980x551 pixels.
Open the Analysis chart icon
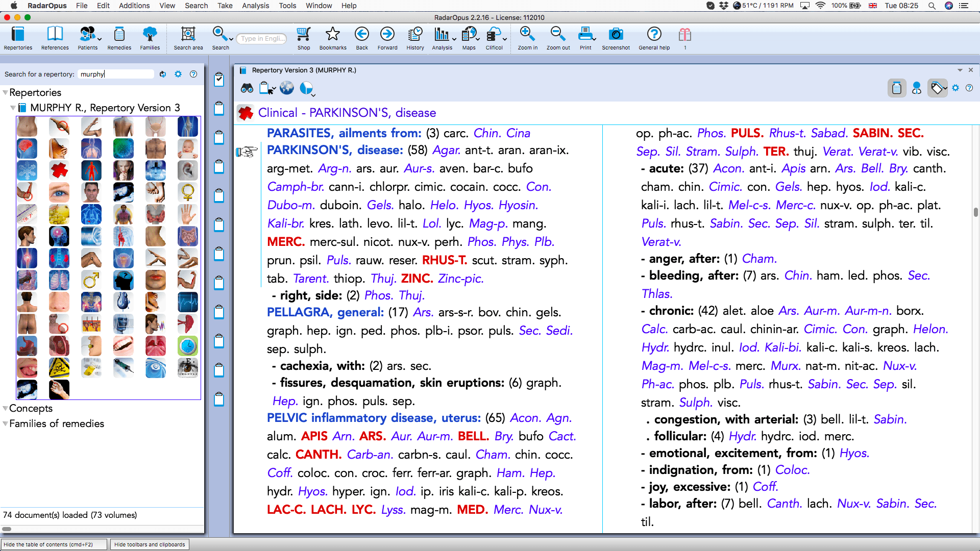(441, 38)
